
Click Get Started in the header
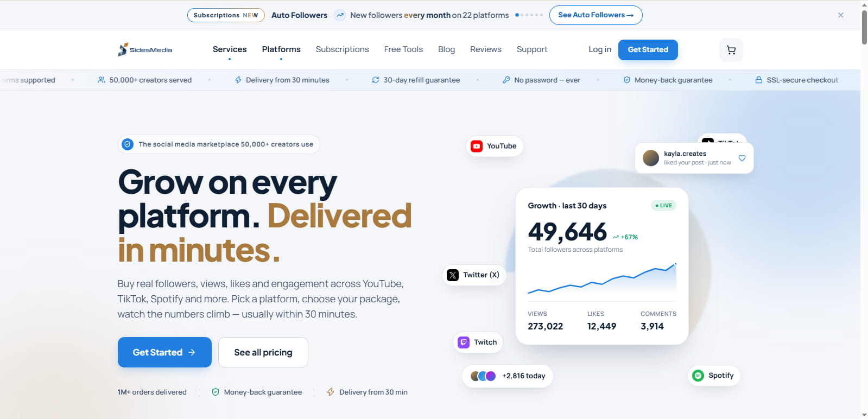click(x=648, y=50)
